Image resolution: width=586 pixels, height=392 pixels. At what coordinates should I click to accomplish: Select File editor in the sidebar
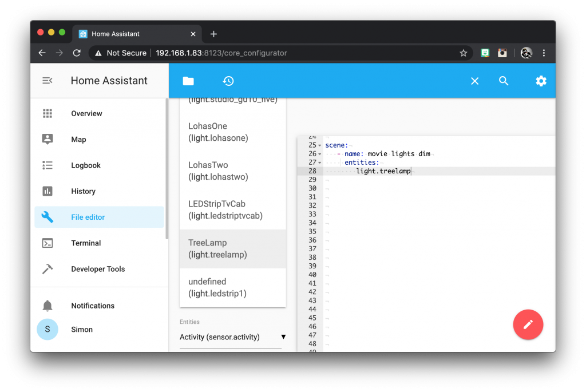point(99,217)
